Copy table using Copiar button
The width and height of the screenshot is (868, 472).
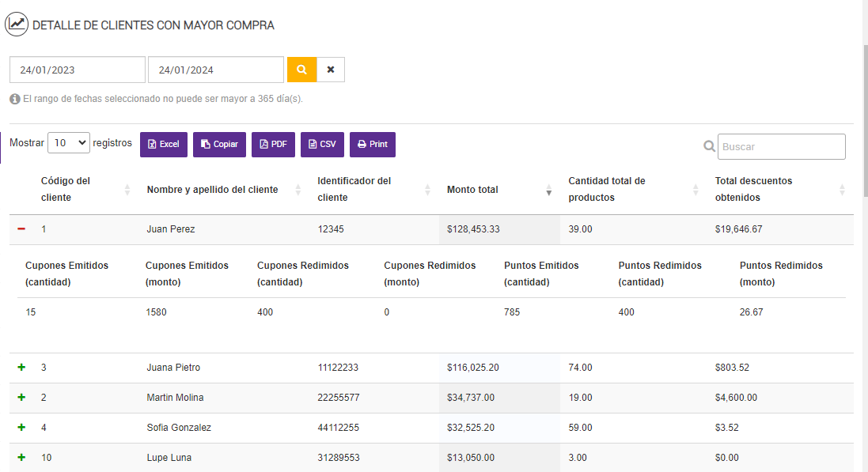tap(219, 145)
